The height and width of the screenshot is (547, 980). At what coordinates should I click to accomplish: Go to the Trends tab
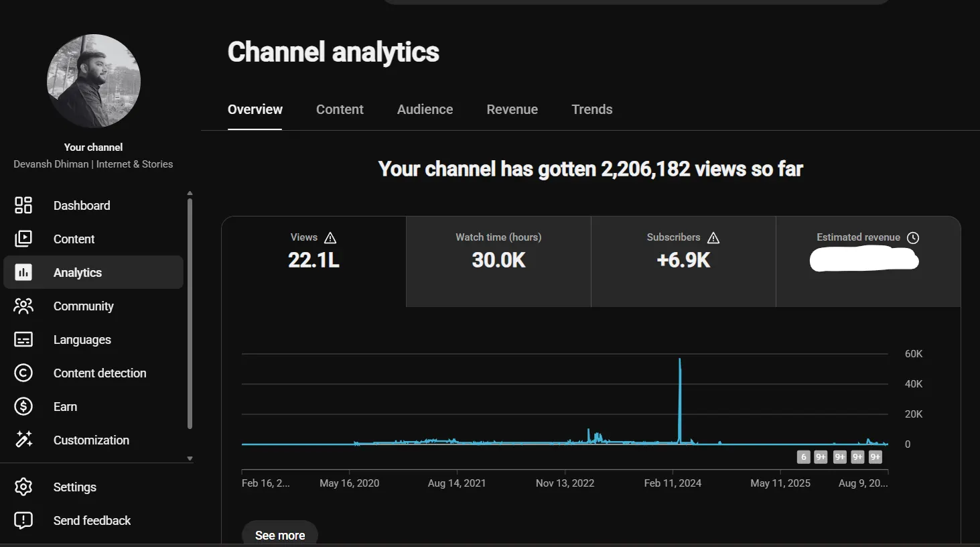592,109
